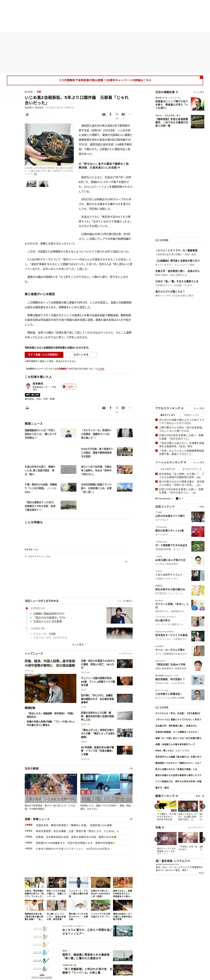Share on Facebook icon below author section
The image size is (210, 980).
click(111, 408)
